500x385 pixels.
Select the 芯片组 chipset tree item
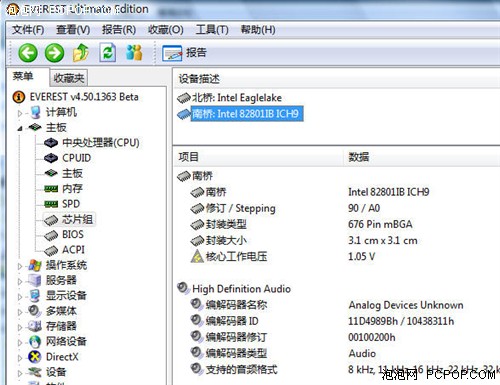[x=77, y=219]
